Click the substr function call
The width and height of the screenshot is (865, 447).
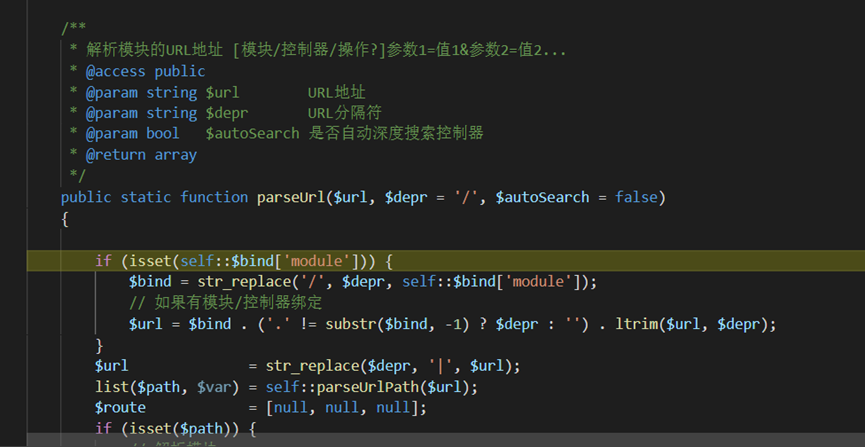click(x=350, y=324)
